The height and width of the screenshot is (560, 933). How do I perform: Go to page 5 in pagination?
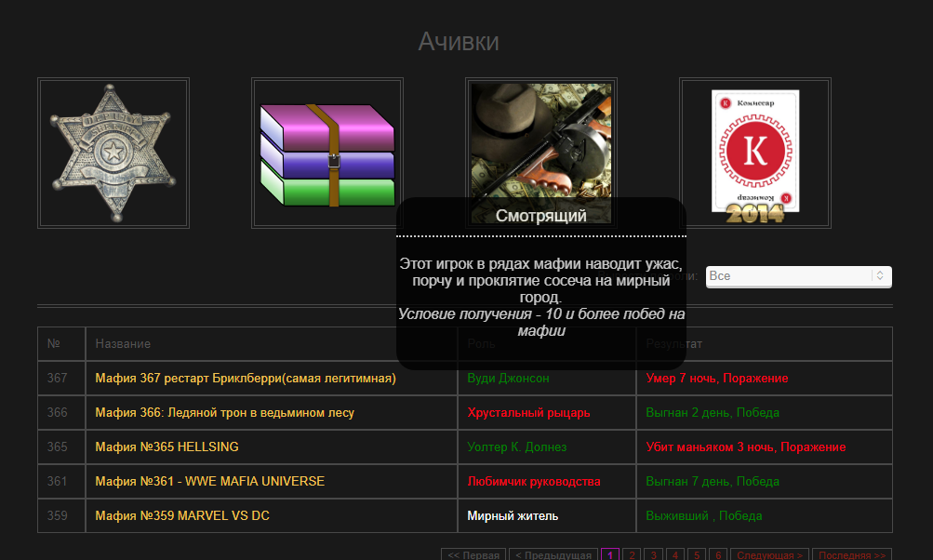tap(697, 554)
